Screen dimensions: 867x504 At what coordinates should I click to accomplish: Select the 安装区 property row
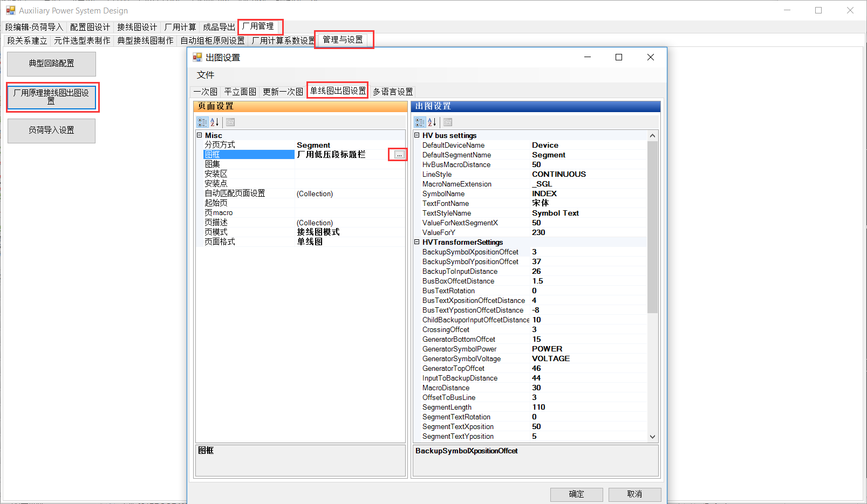click(x=304, y=174)
